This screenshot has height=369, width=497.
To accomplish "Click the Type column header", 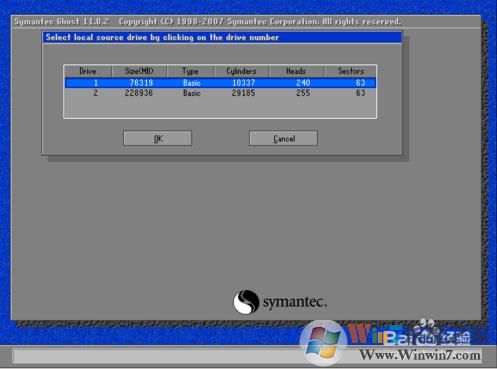I will click(x=190, y=71).
